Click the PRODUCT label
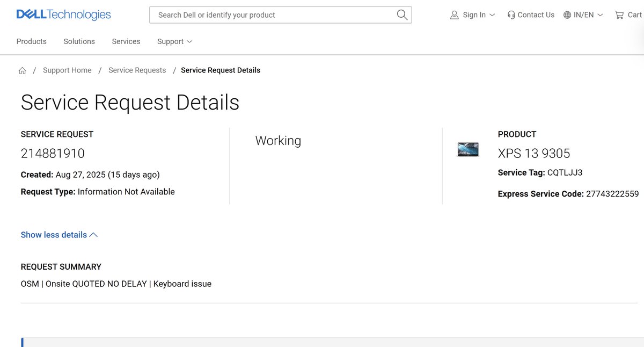The width and height of the screenshot is (644, 347). coord(517,134)
